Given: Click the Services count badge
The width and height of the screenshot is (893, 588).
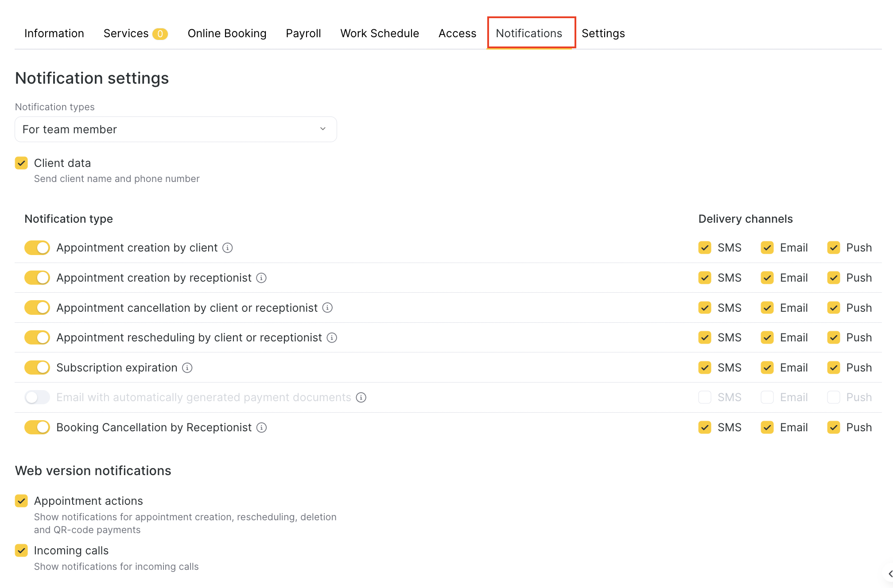Looking at the screenshot, I should coord(160,34).
